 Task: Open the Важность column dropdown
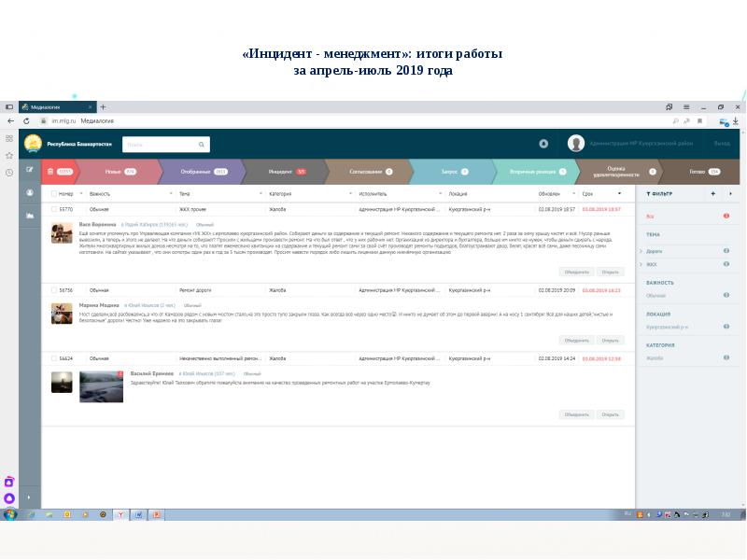171,193
